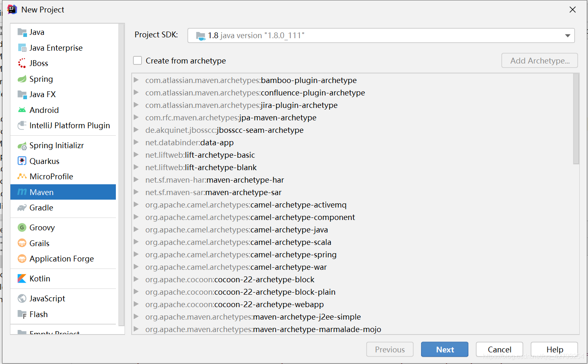Expand maven-archetype-har entry
Screen dimensions: 588x364
click(x=136, y=179)
